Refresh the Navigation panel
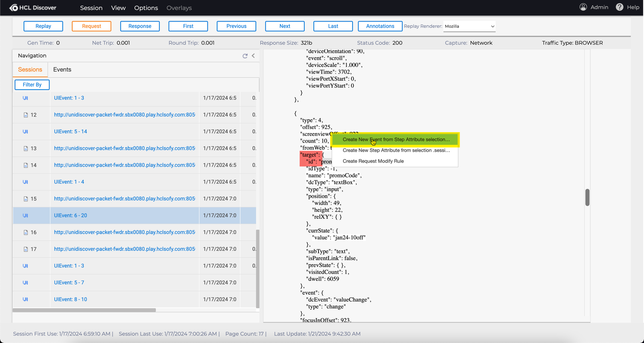644x343 pixels. [x=245, y=56]
